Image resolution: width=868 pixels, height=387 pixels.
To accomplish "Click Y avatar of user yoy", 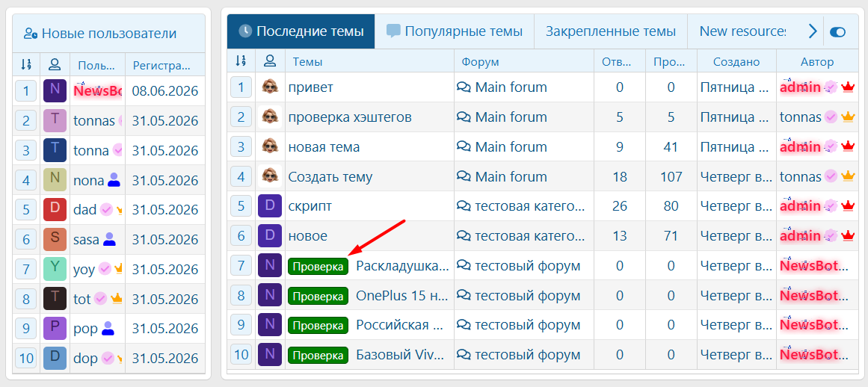I will [x=55, y=269].
